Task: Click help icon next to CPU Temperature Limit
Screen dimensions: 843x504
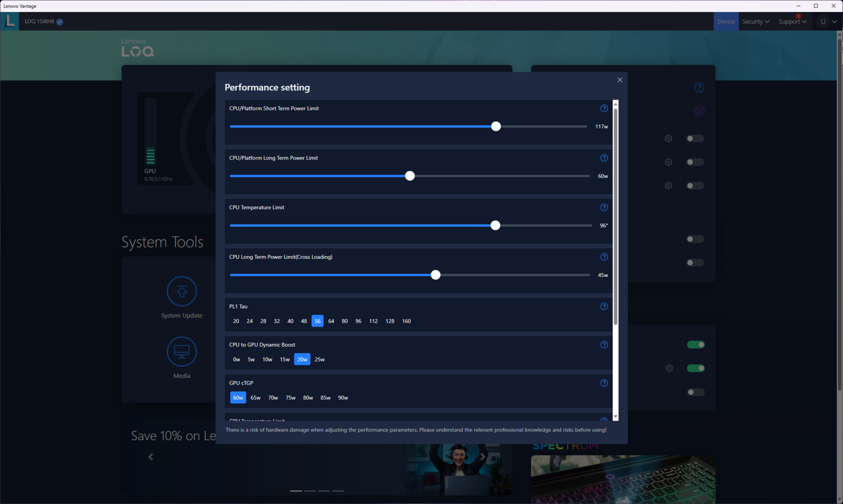Action: (604, 207)
